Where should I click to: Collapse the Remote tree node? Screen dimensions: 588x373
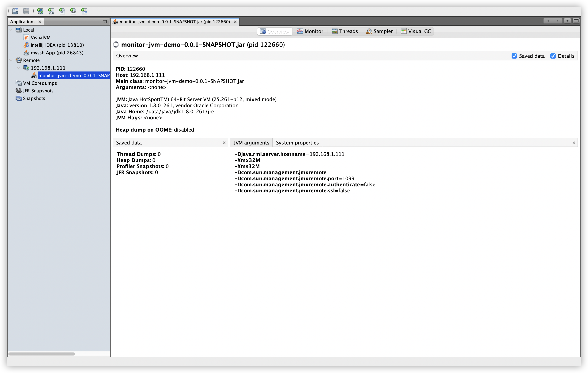click(x=11, y=60)
